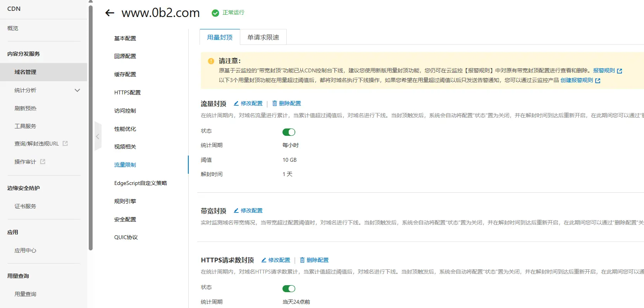Click the green running status check icon
The width and height of the screenshot is (644, 308).
point(215,13)
